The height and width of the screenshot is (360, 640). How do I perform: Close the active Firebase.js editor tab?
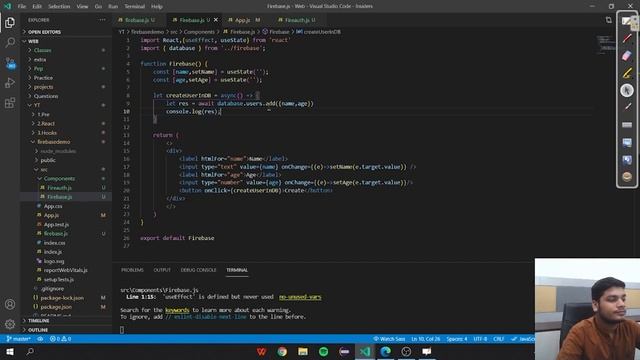coord(216,20)
